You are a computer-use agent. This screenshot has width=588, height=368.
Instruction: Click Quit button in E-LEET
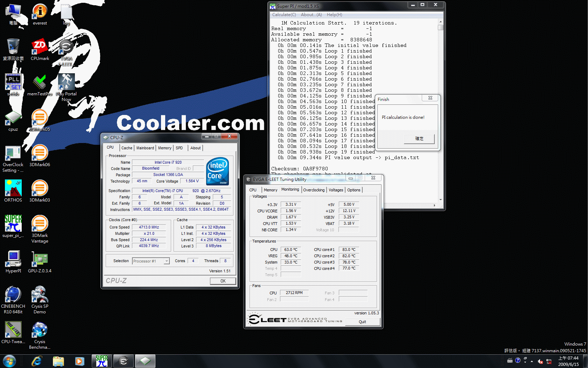pyautogui.click(x=362, y=322)
